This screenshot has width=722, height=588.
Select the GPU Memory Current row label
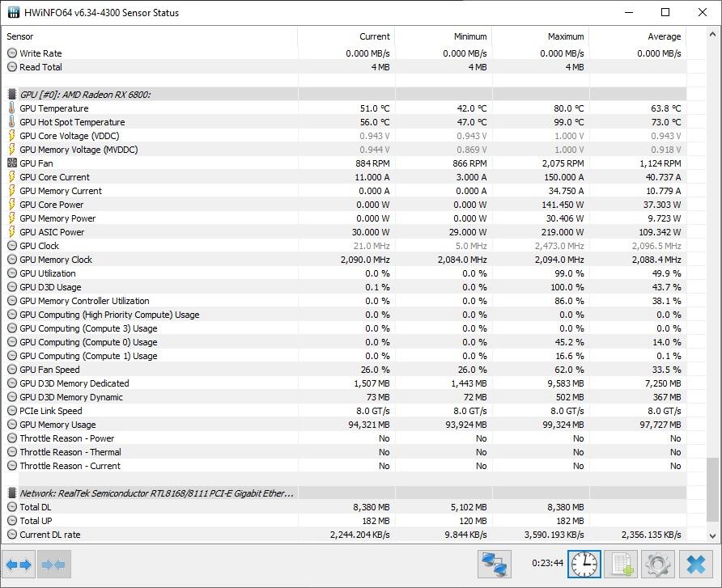(x=61, y=191)
